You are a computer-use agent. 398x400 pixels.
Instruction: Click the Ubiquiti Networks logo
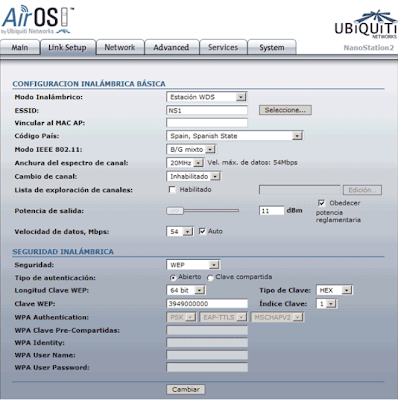coord(366,25)
